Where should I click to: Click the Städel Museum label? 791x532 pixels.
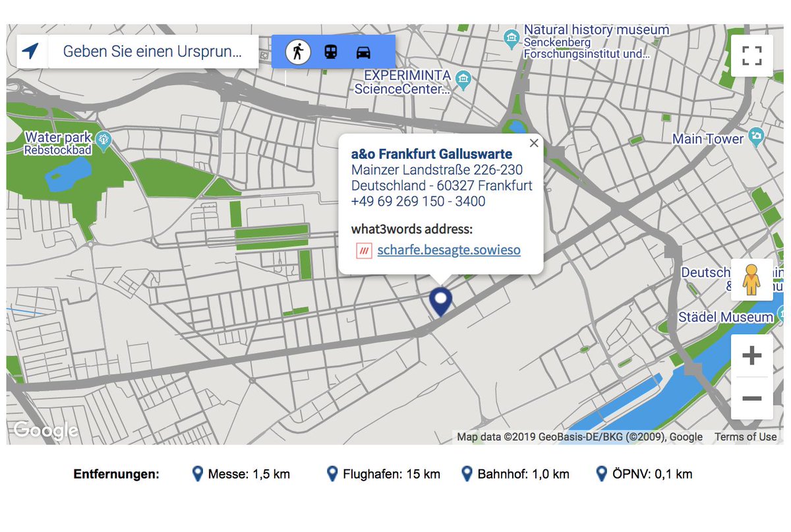(726, 317)
